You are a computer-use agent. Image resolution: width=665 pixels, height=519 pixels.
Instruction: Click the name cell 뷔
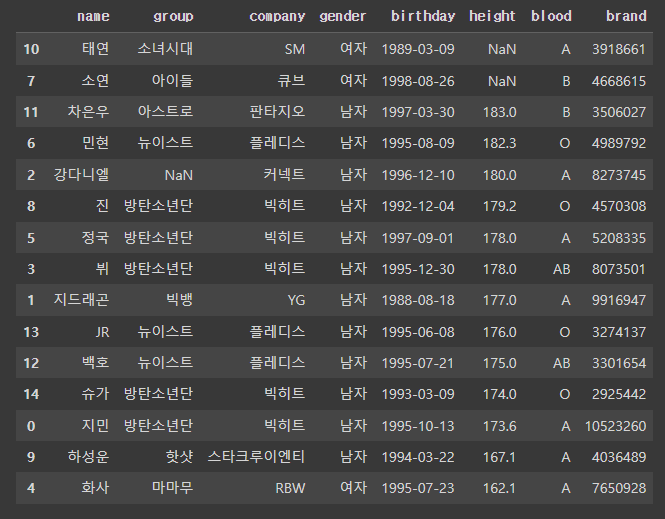click(x=102, y=268)
